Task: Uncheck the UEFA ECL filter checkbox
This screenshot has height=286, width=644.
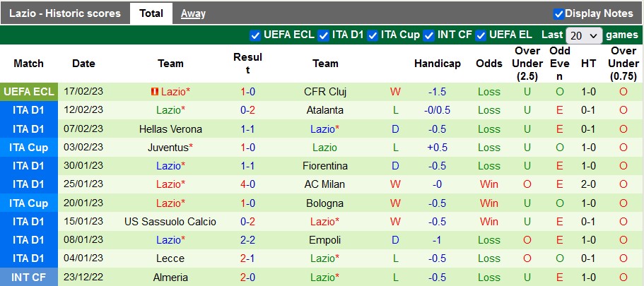Action: (x=255, y=35)
